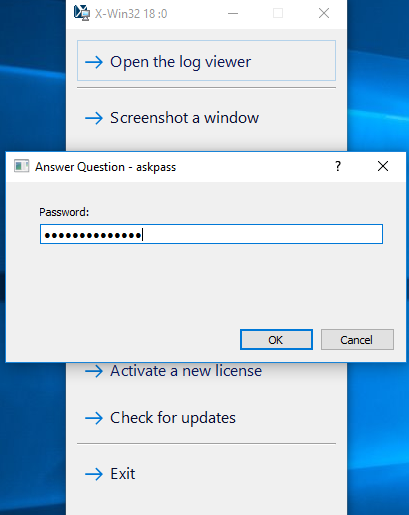409x515 pixels.
Task: Open the log viewer in X-Win32
Action: tap(206, 61)
